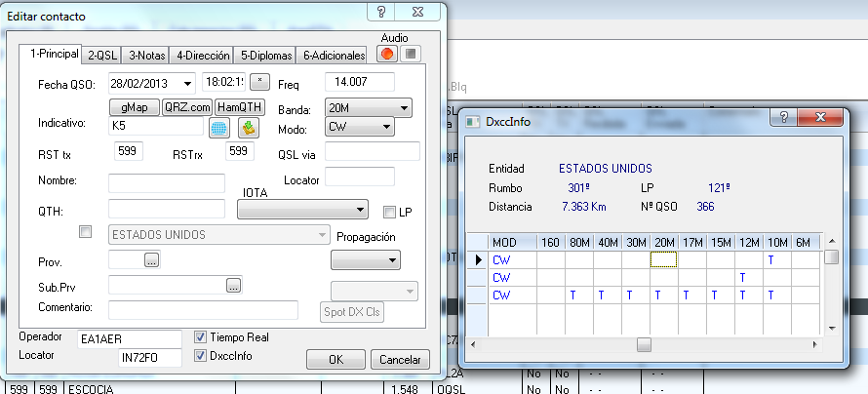This screenshot has height=394, width=868.
Task: Click the globe icon next to Indicativo
Action: point(219,127)
